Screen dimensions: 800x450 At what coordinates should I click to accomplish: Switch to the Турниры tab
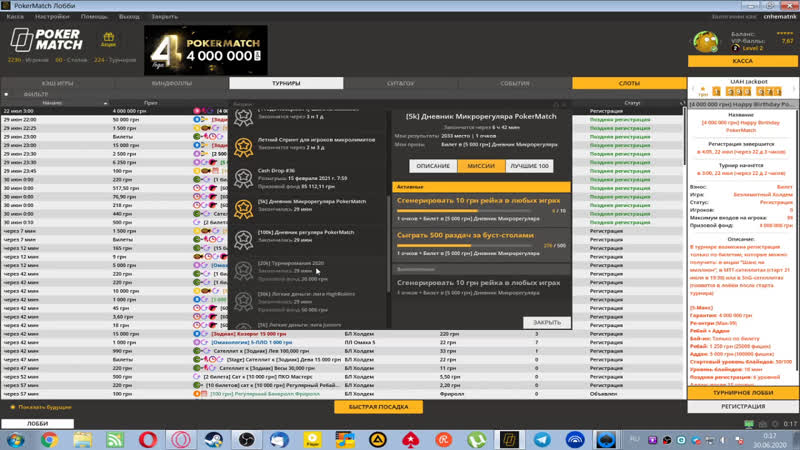tap(286, 83)
